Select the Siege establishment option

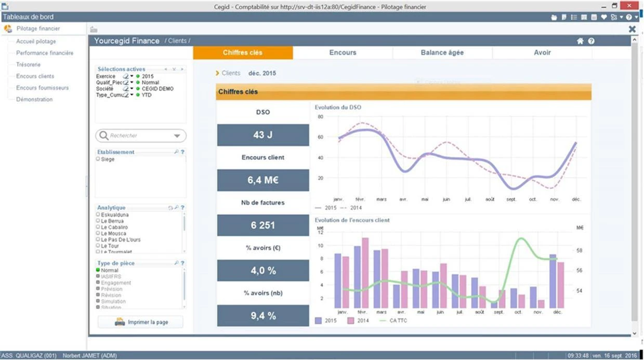pos(106,159)
